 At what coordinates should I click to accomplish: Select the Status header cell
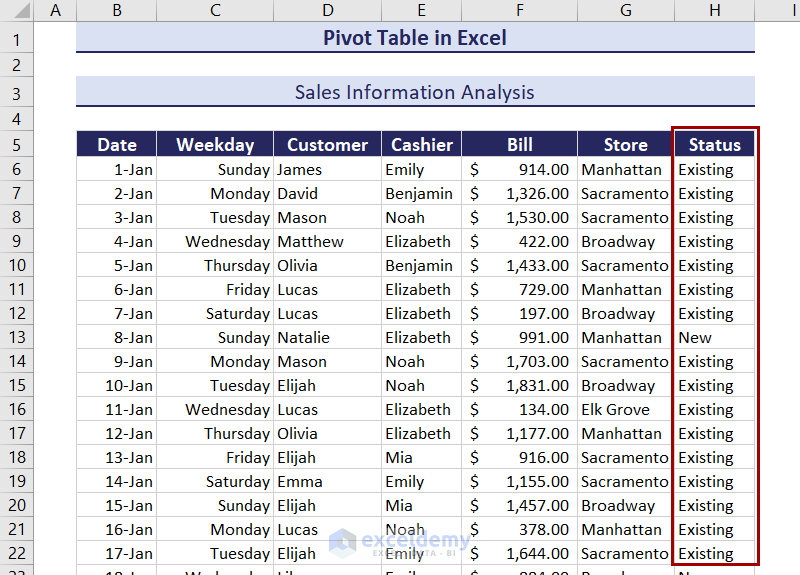click(x=714, y=145)
